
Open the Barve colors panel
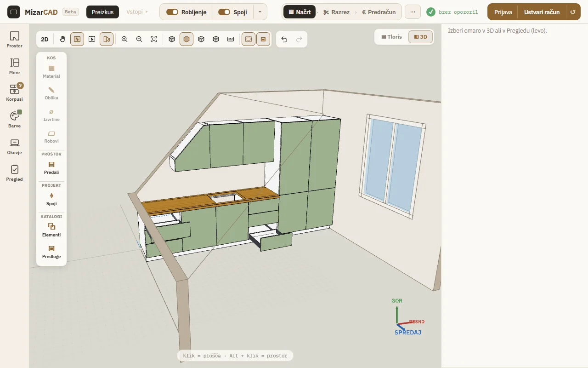(15, 120)
